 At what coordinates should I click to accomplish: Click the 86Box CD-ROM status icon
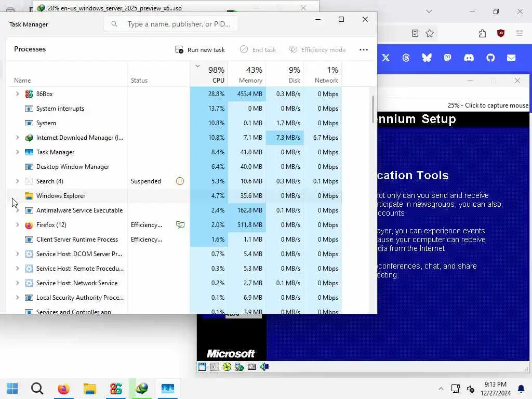(x=227, y=366)
